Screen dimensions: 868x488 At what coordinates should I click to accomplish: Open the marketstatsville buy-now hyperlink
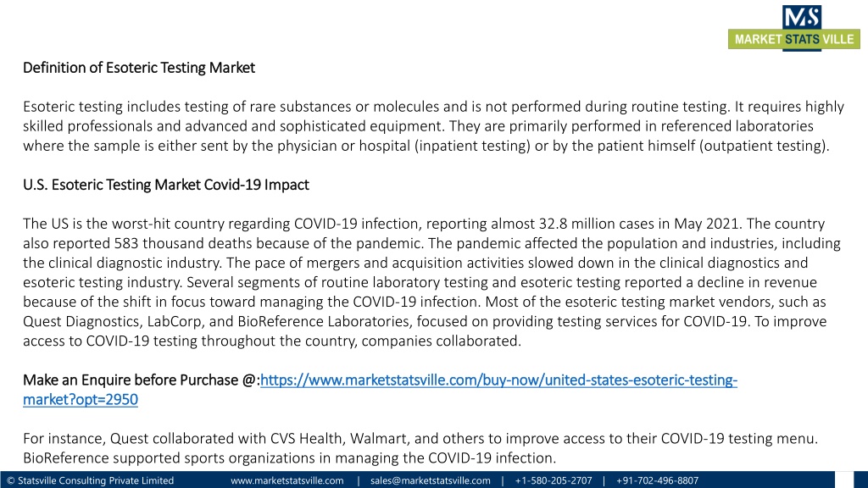click(x=498, y=380)
